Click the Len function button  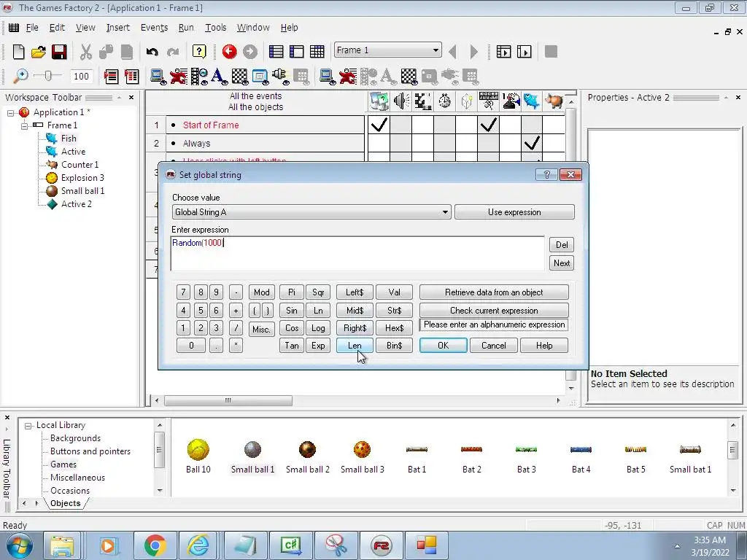click(355, 345)
